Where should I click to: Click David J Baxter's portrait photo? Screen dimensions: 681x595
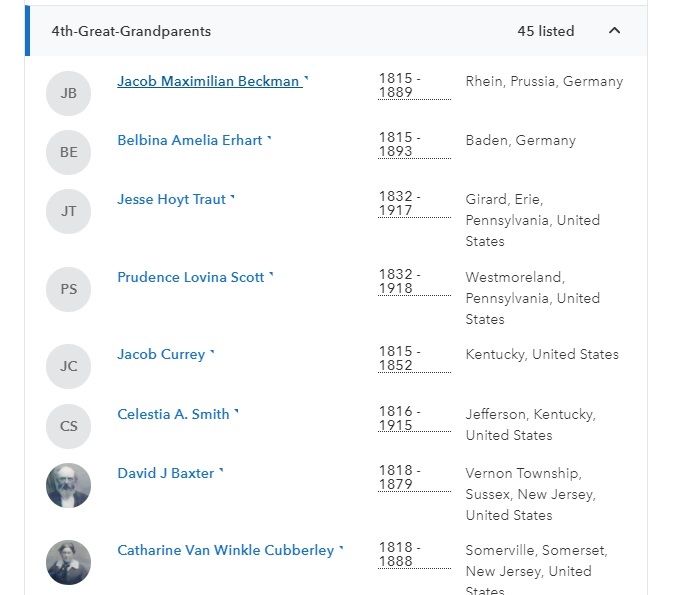[69, 486]
